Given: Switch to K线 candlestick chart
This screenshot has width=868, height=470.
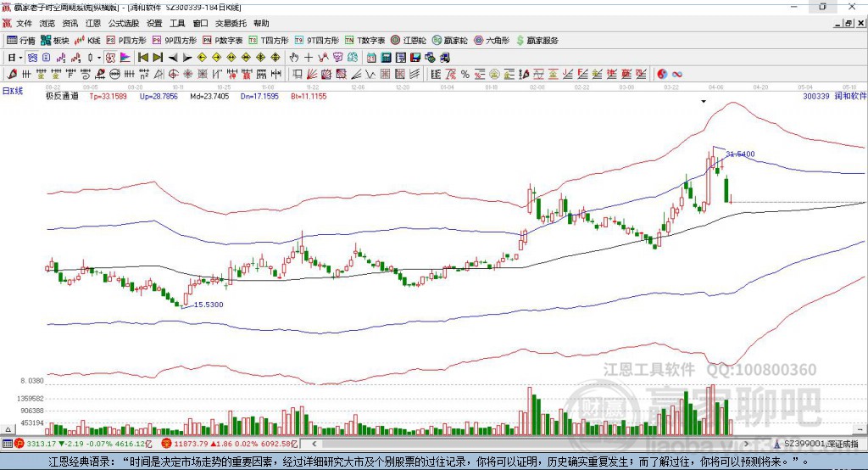Looking at the screenshot, I should point(88,40).
